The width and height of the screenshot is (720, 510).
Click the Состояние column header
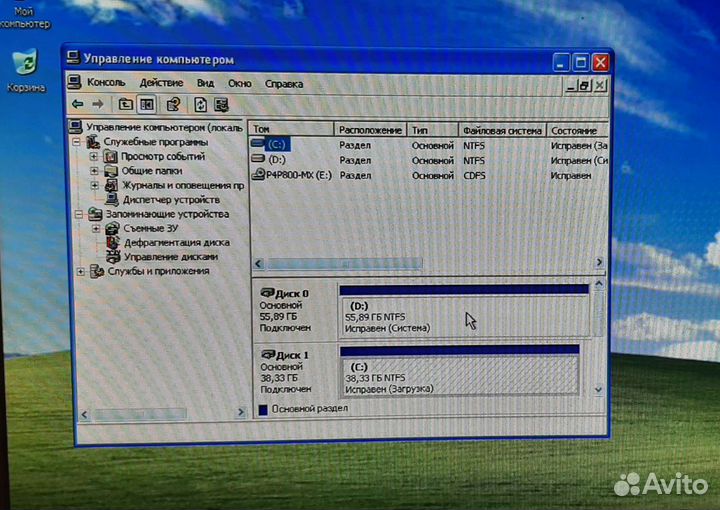pos(577,131)
